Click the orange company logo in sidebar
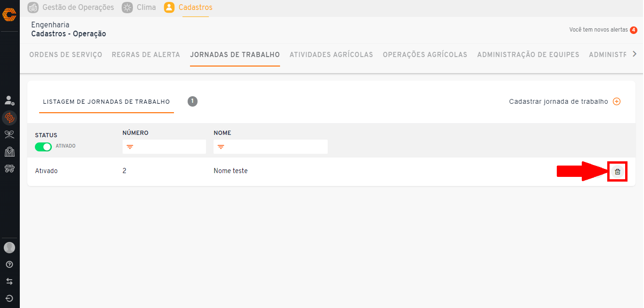The height and width of the screenshot is (308, 644). pos(9,15)
